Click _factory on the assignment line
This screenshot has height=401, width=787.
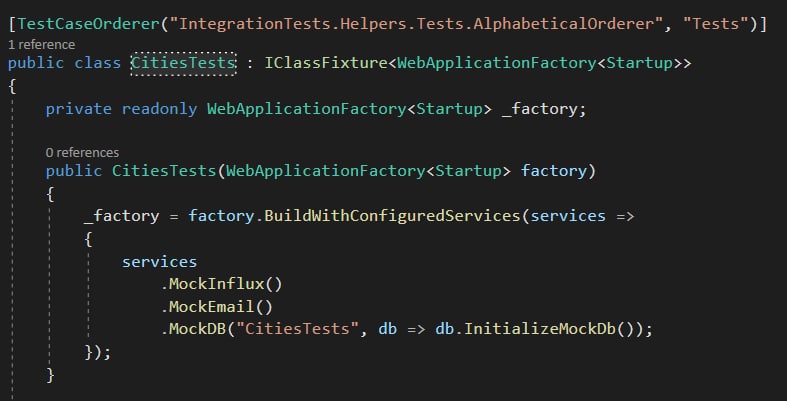coord(121,216)
